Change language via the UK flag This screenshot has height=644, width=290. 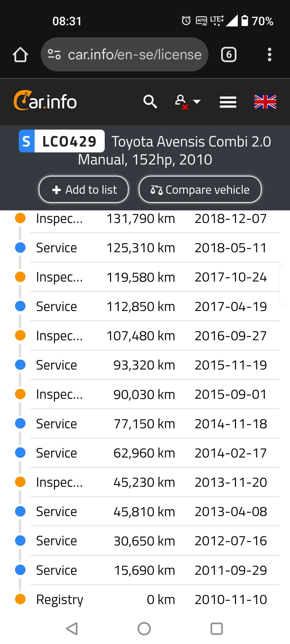(x=265, y=102)
